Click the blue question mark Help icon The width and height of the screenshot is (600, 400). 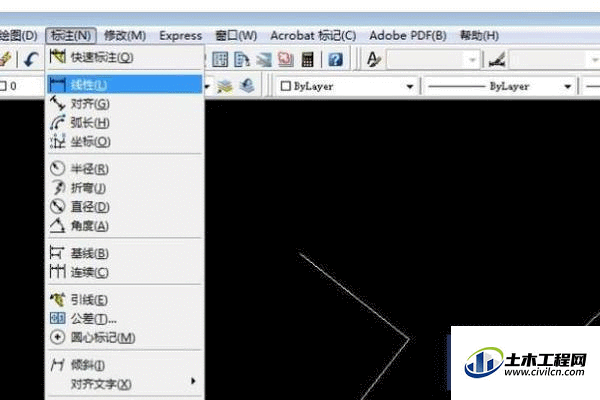(x=336, y=59)
